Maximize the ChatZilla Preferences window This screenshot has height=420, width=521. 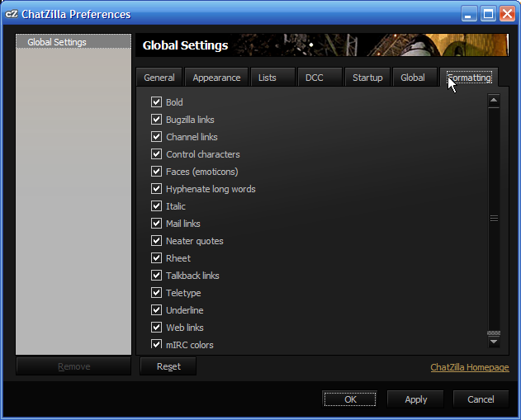[x=488, y=14]
